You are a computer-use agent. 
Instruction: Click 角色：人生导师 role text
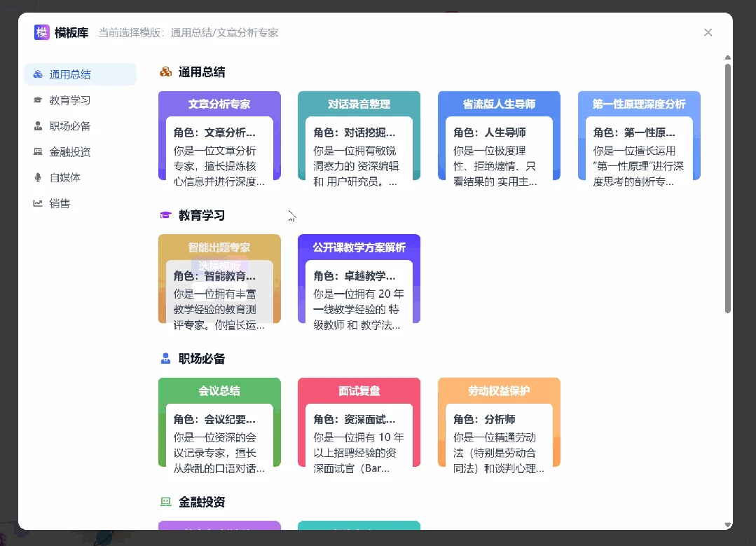pos(489,132)
